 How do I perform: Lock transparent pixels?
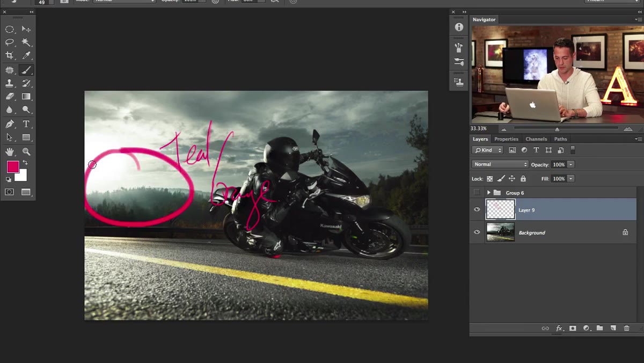490,179
